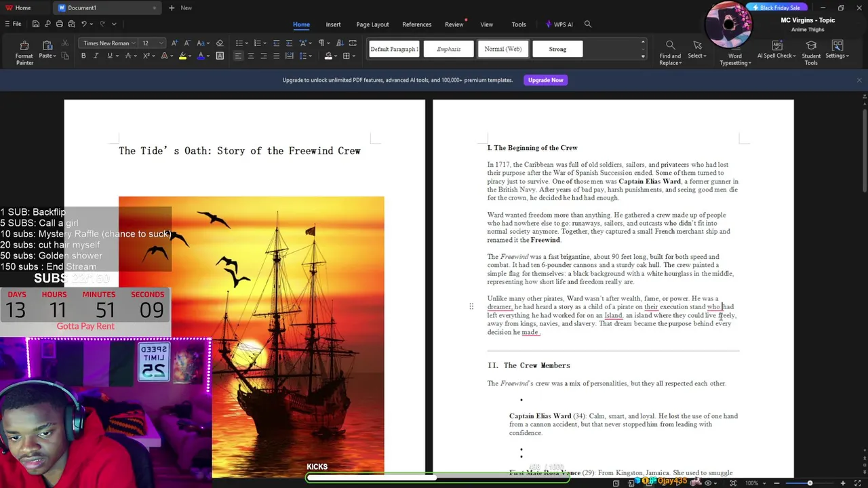Open the bullet list dropdown arrow
Image resolution: width=868 pixels, height=488 pixels.
click(x=247, y=43)
